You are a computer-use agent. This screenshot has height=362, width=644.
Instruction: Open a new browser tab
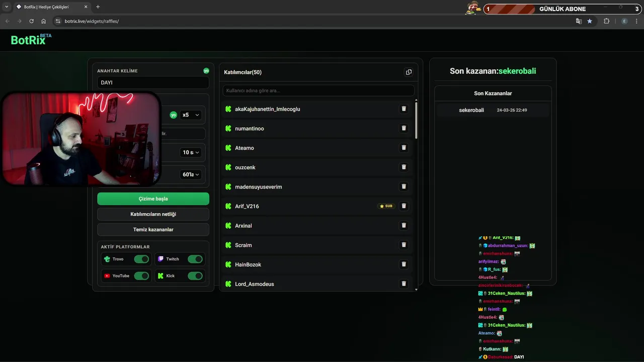[x=98, y=7]
